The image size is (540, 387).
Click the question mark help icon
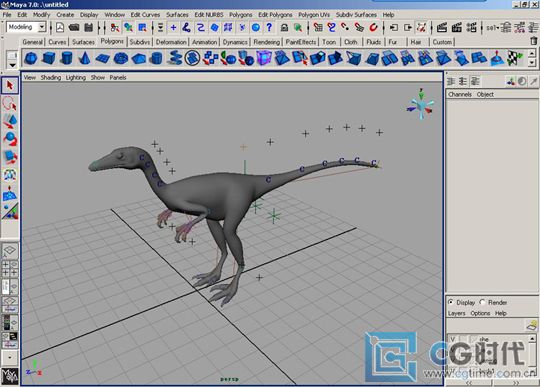pyautogui.click(x=269, y=27)
